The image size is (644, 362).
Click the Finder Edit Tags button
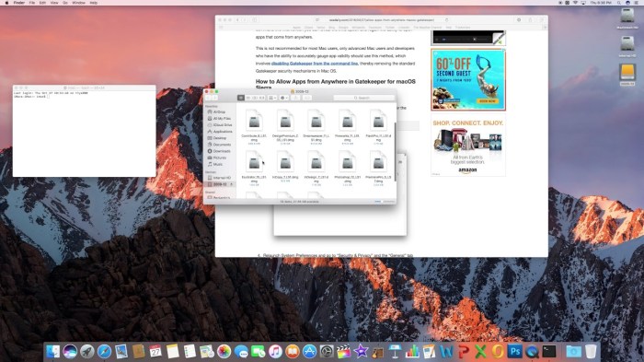tap(307, 98)
